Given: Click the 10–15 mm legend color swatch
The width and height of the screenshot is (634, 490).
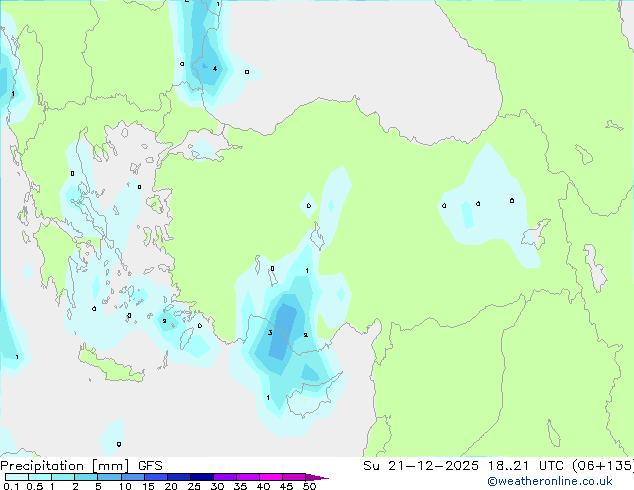Looking at the screenshot, I should click(132, 477).
